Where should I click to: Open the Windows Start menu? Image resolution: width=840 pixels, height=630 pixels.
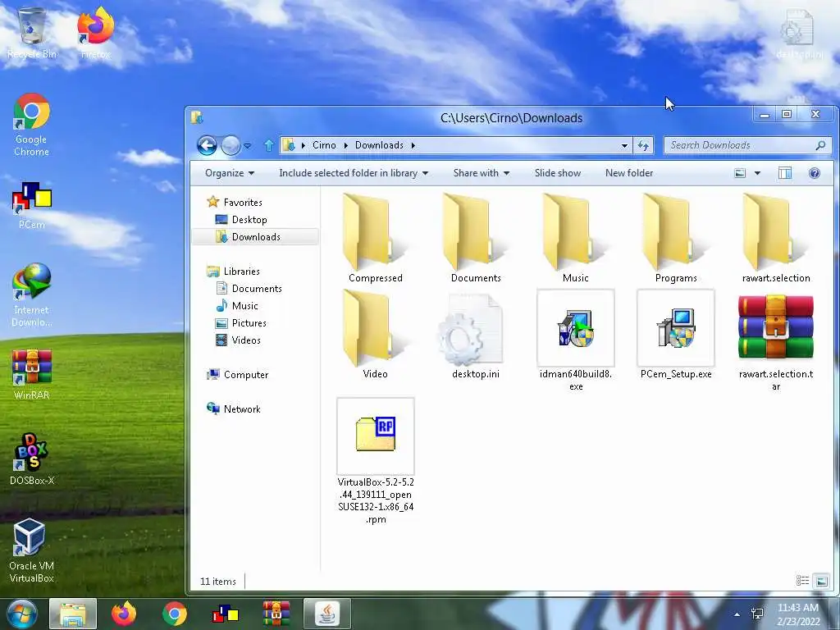22,614
